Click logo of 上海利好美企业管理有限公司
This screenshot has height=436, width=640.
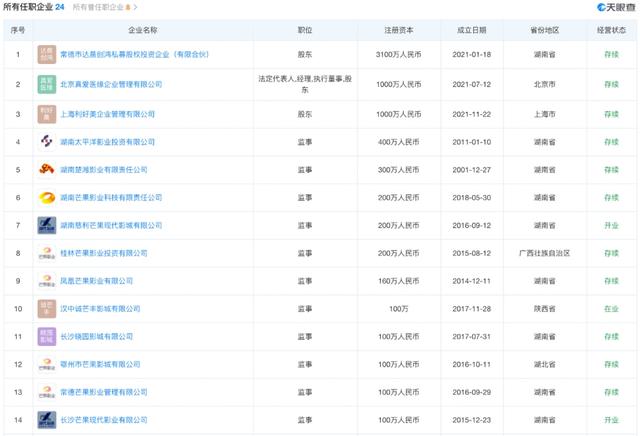tap(47, 114)
